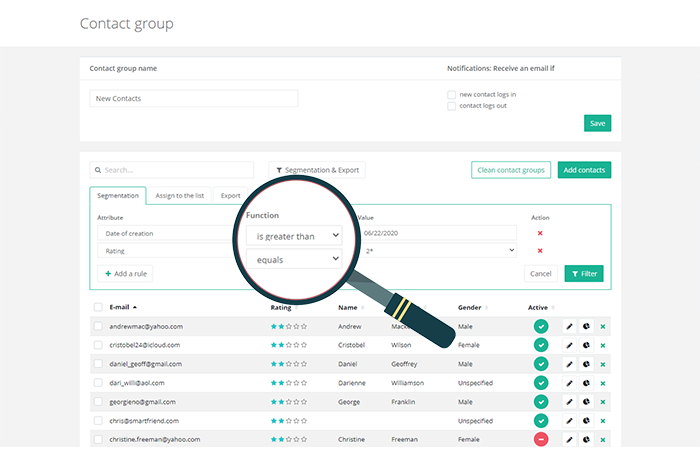Screen dimensions: 700x467
Task: Edit the georgieno@gmail.com contact
Action: [x=569, y=402]
